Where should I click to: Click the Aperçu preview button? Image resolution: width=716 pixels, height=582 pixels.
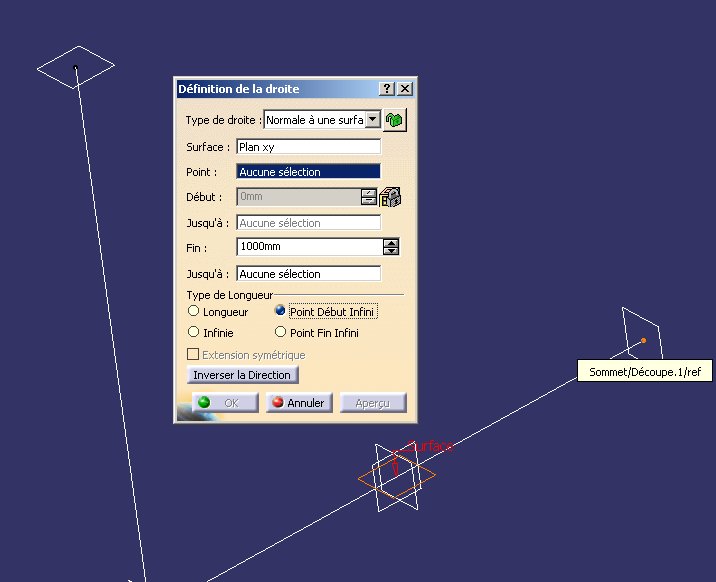click(373, 403)
